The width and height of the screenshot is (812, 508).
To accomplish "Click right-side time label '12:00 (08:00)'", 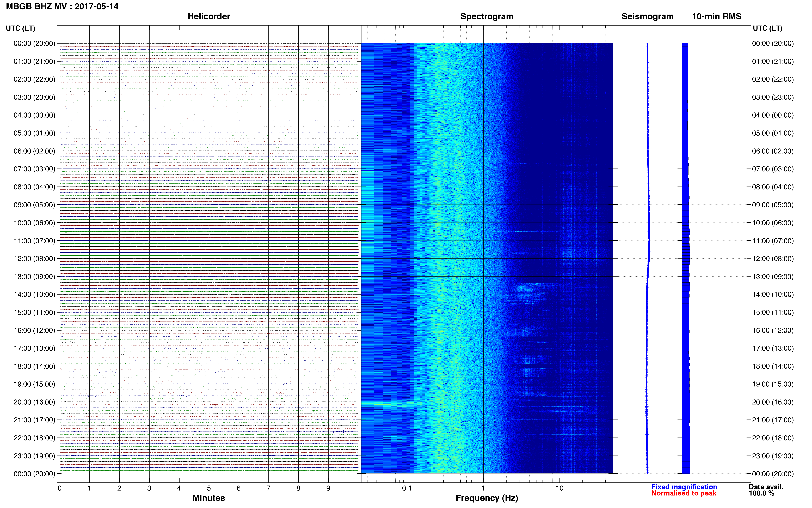I will 773,259.
